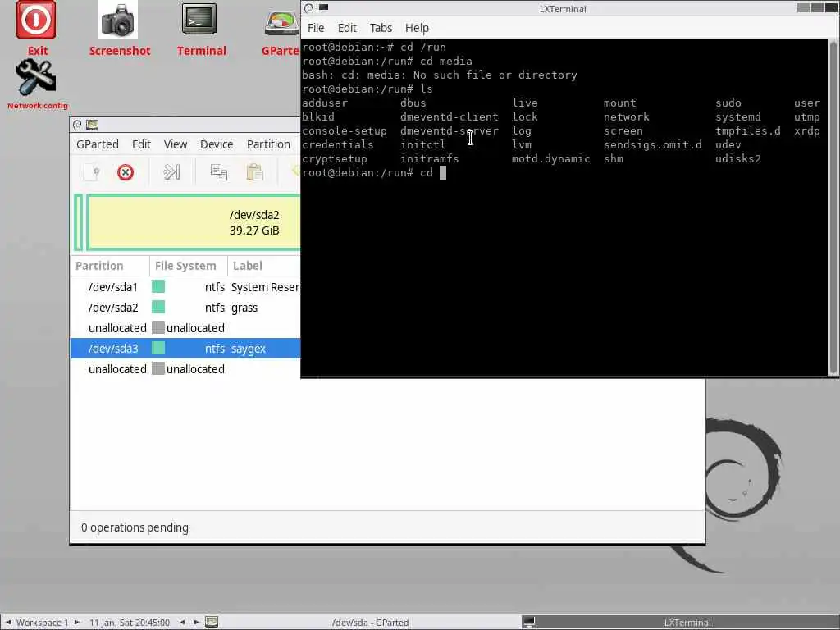Click 'cryptsetup' in terminal listing
This screenshot has width=840, height=630.
click(x=335, y=158)
